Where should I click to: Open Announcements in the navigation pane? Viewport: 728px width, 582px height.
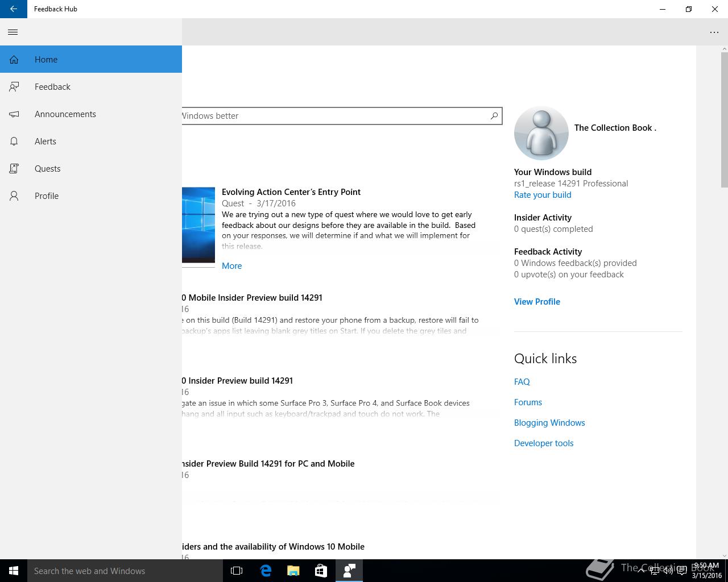click(x=91, y=114)
